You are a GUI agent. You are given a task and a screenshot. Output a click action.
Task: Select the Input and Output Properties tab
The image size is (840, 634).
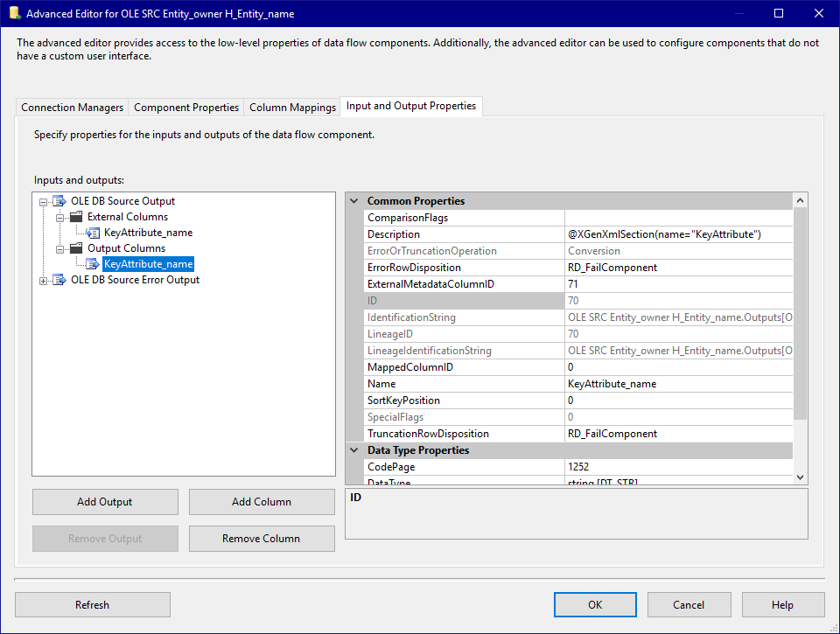pos(411,106)
